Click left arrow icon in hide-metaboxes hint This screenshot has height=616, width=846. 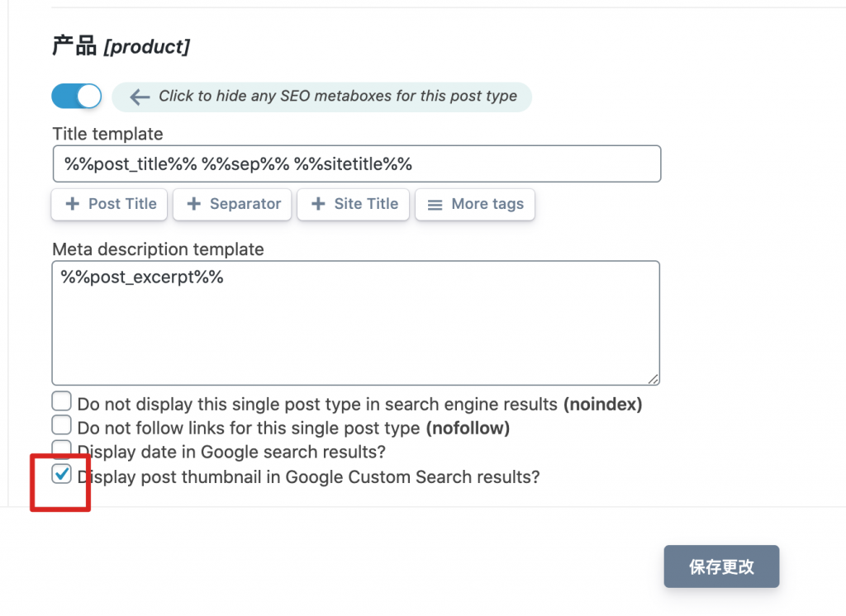point(140,97)
